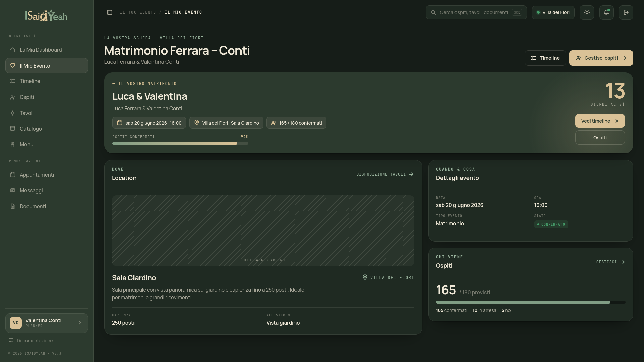Open the Gestisci link in Ospiti card
Viewport: 644px width, 362px height.
point(611,262)
